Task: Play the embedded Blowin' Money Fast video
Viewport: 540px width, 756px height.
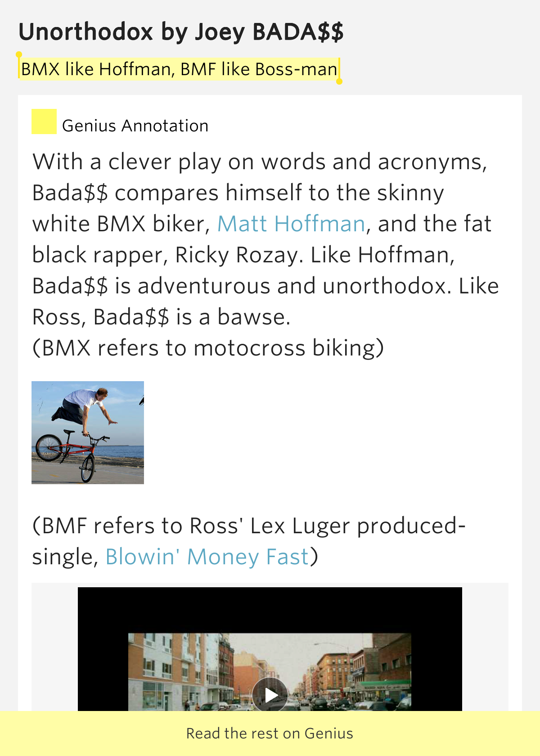Action: coord(270,694)
